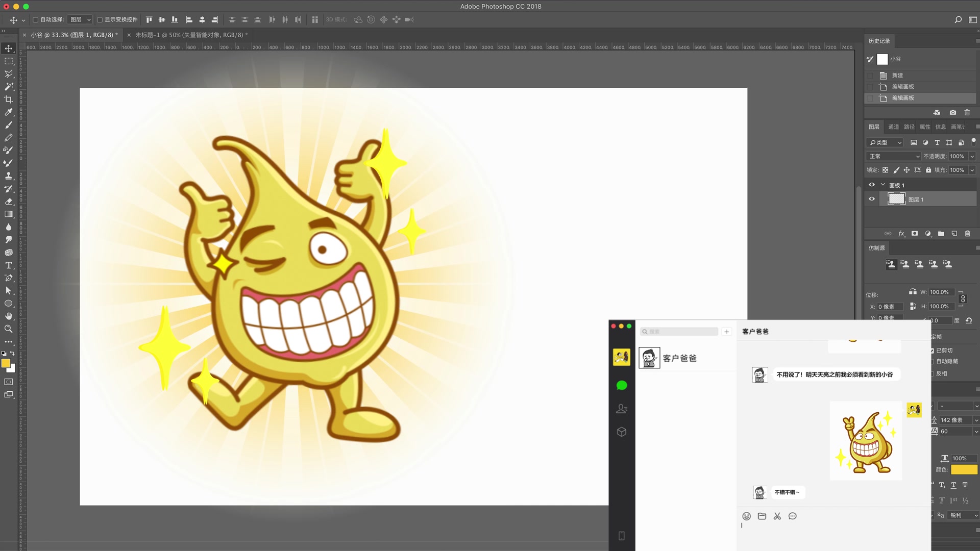
Task: Toggle the 反相 checkbox
Action: tap(932, 373)
